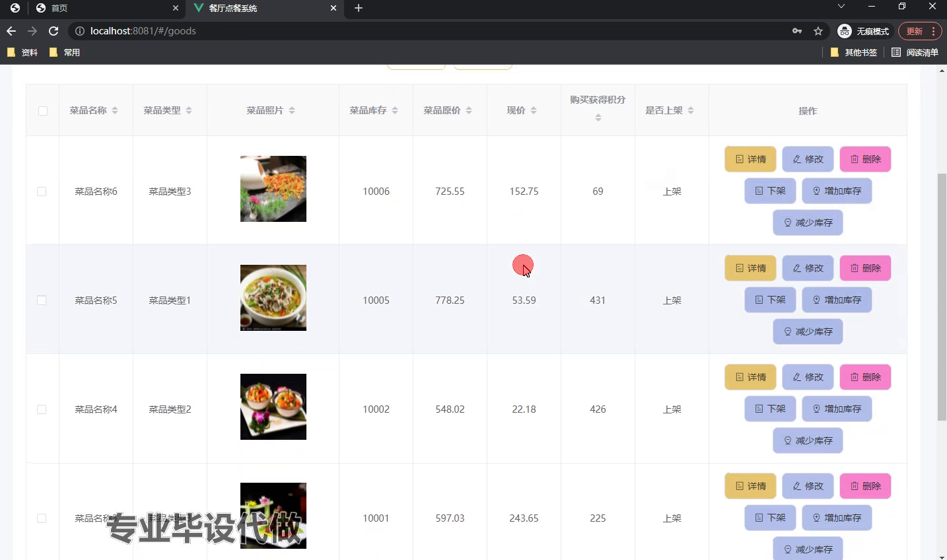Open 菜品名称5 soup photo thumbnail
The image size is (947, 560).
(273, 298)
